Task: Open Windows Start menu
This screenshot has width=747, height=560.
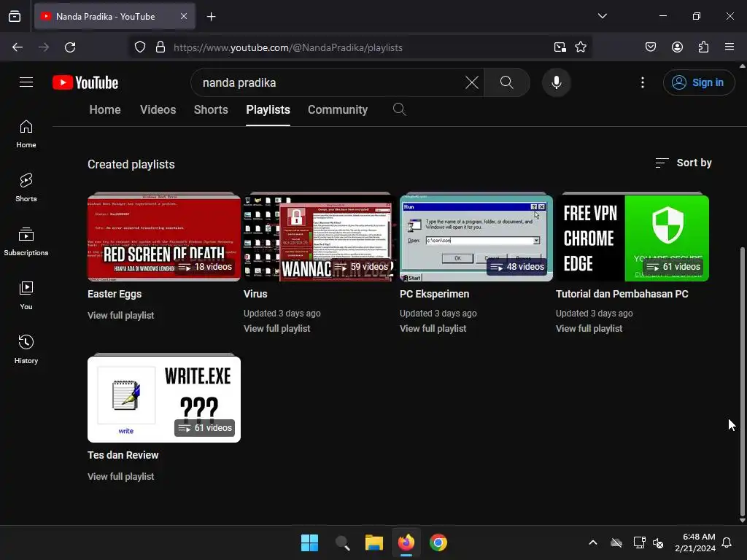Action: [309, 542]
